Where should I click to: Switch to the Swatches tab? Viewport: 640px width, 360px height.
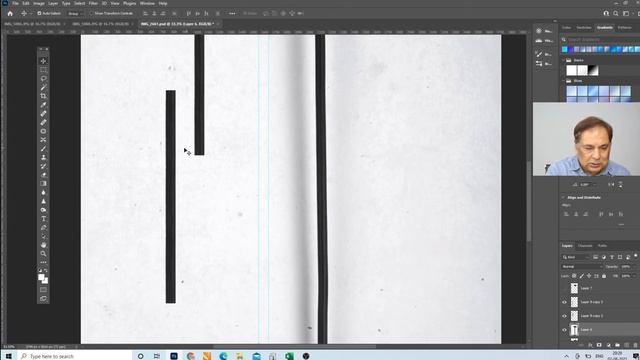[584, 27]
